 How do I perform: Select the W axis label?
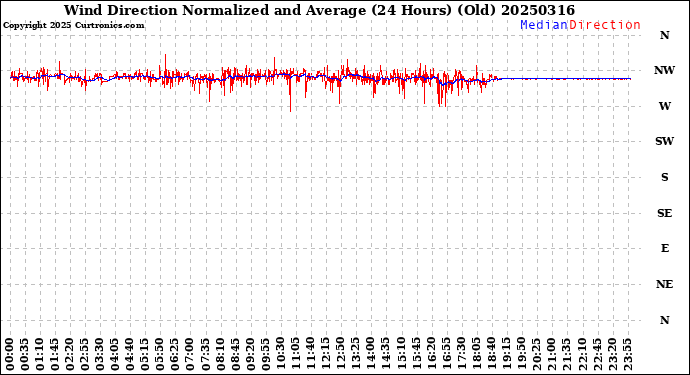(x=664, y=106)
